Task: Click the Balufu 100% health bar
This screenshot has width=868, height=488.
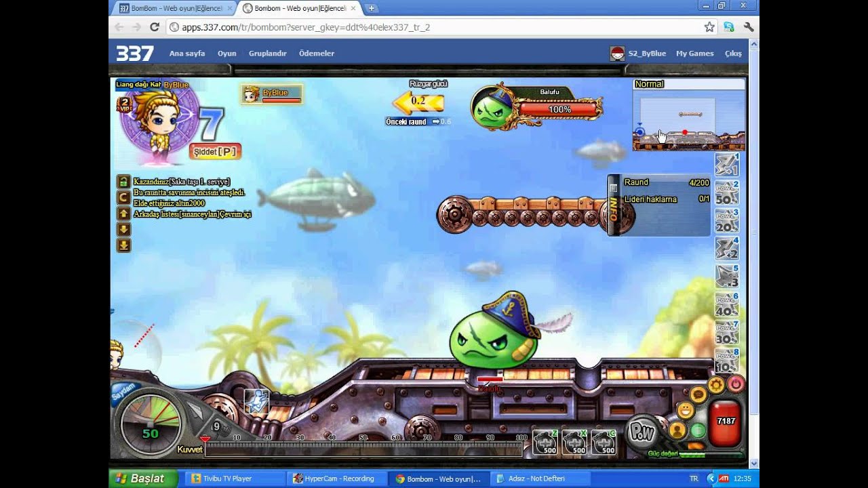Action: coord(559,109)
